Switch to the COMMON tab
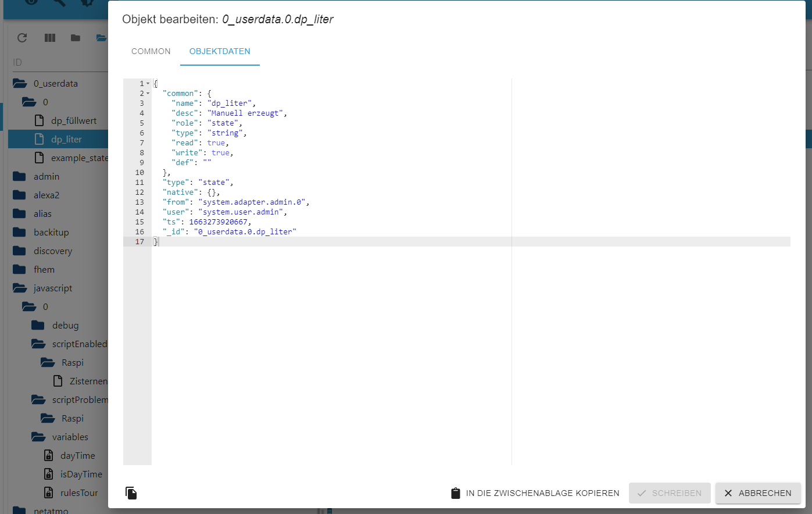The width and height of the screenshot is (812, 514). (151, 51)
